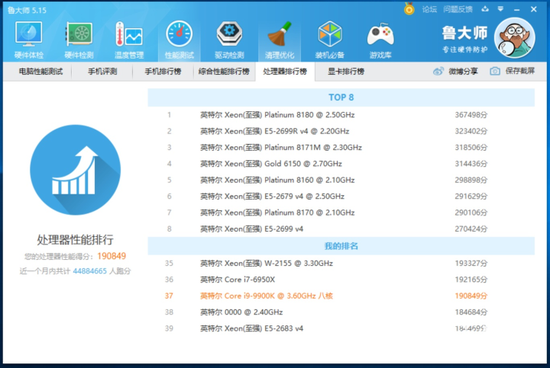Click the gold medal icon in title bar
This screenshot has height=368, width=550.
pyautogui.click(x=409, y=9)
